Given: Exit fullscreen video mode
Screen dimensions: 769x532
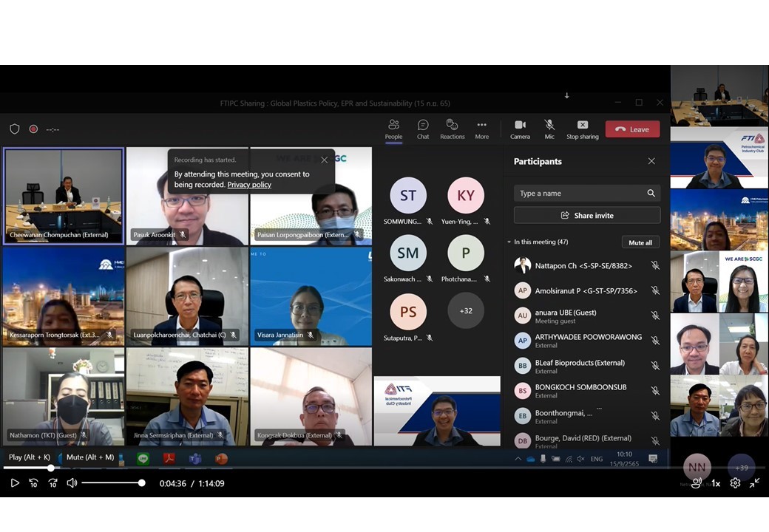Looking at the screenshot, I should pyautogui.click(x=754, y=483).
